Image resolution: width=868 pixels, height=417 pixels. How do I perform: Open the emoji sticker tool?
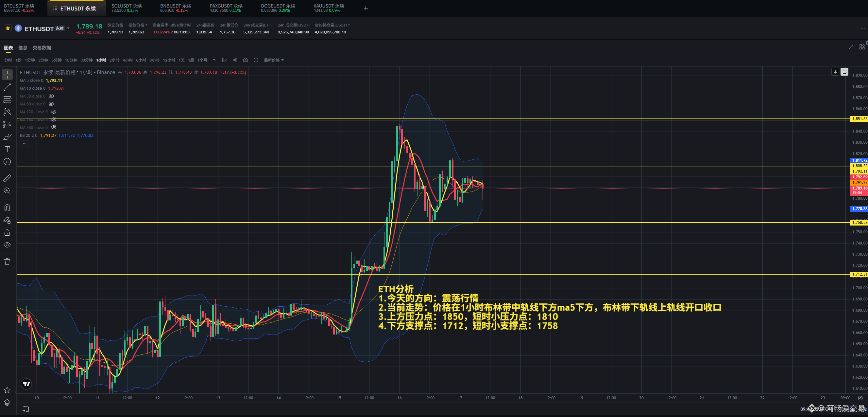(7, 162)
